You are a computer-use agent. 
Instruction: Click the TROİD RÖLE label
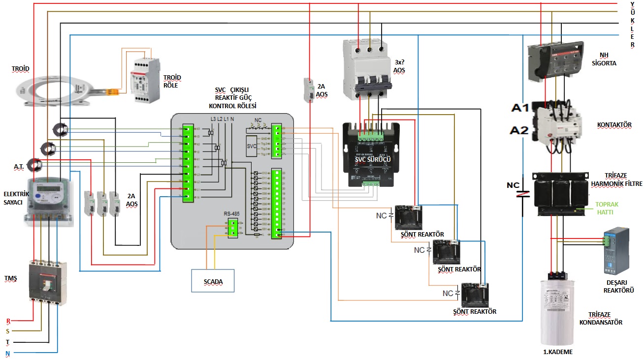point(172,81)
